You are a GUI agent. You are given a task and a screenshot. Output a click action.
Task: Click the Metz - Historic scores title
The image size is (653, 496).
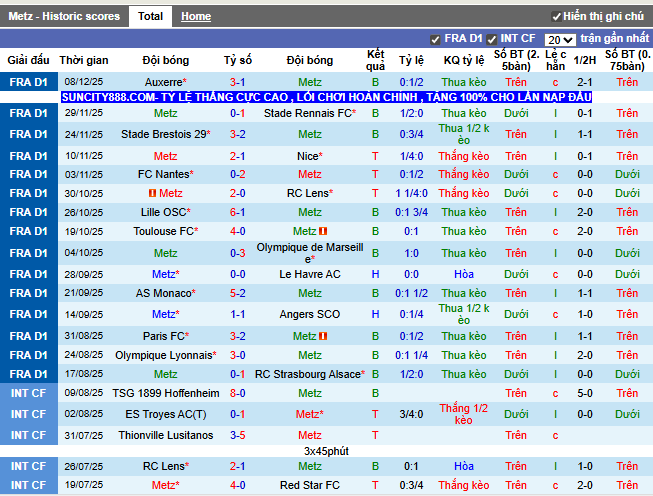[64, 16]
